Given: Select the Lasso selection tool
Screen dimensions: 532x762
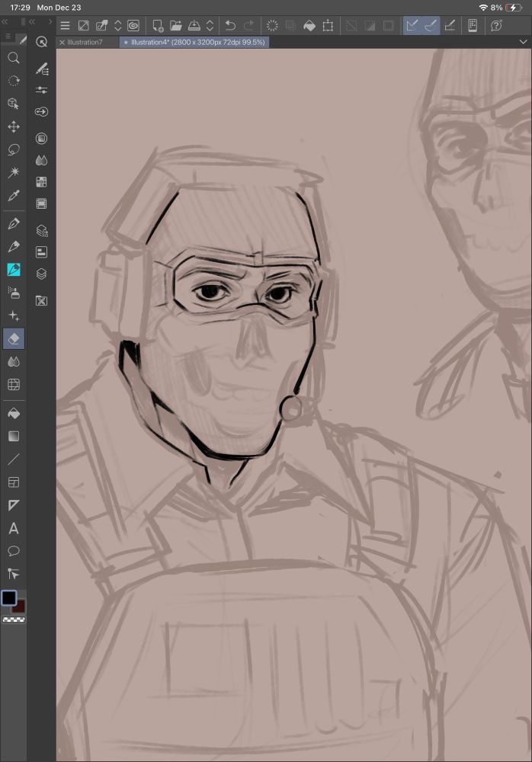Looking at the screenshot, I should pyautogui.click(x=14, y=149).
